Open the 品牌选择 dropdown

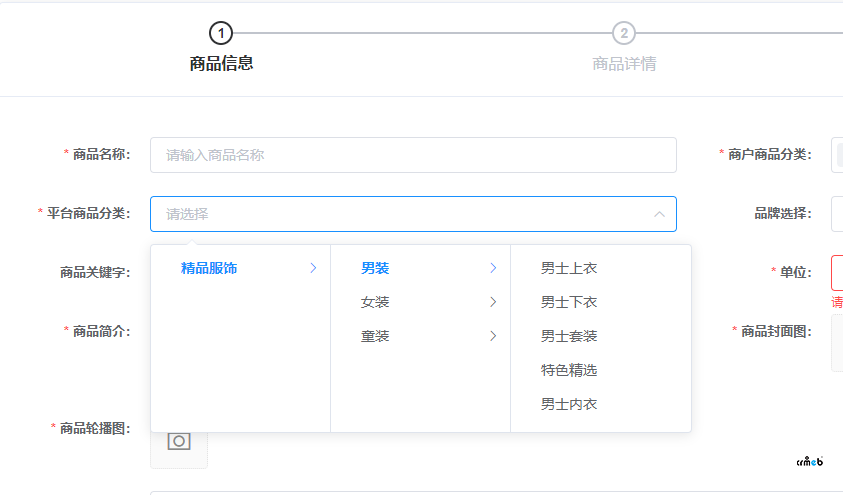tap(837, 214)
